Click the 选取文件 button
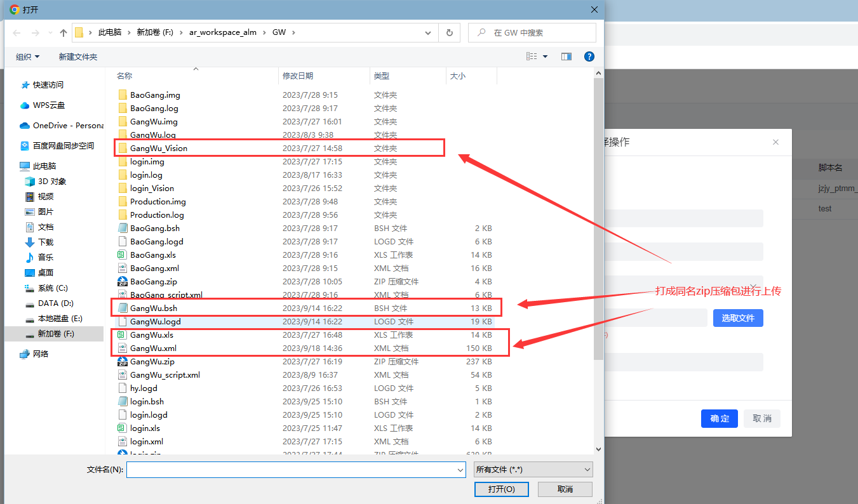Viewport: 858px width, 504px height. [737, 318]
